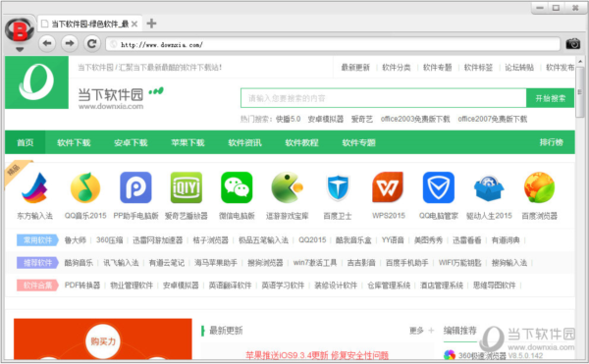The width and height of the screenshot is (589, 364).
Task: Click the 推荐软件 purple label
Action: 37,263
